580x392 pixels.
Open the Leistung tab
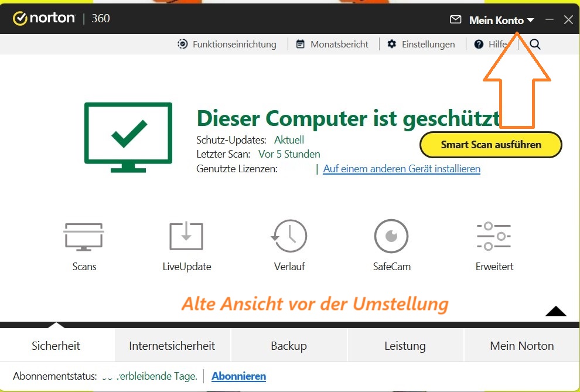[x=405, y=346]
